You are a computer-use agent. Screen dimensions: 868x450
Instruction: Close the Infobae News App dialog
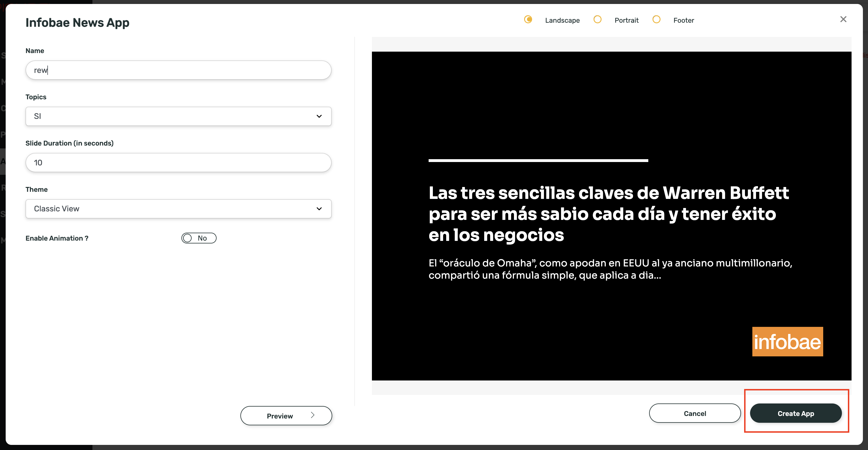(843, 19)
